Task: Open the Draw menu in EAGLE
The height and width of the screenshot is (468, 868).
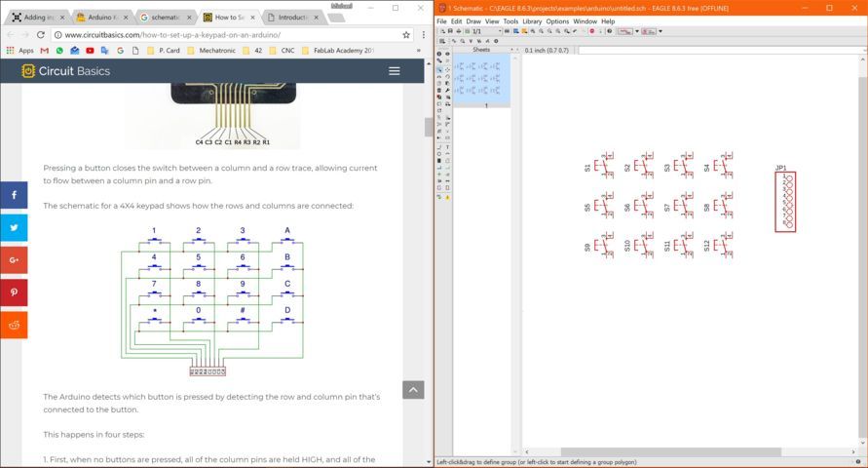Action: [473, 21]
